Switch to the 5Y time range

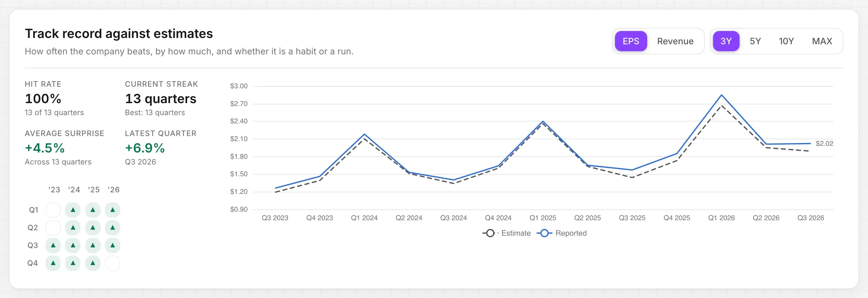[755, 41]
